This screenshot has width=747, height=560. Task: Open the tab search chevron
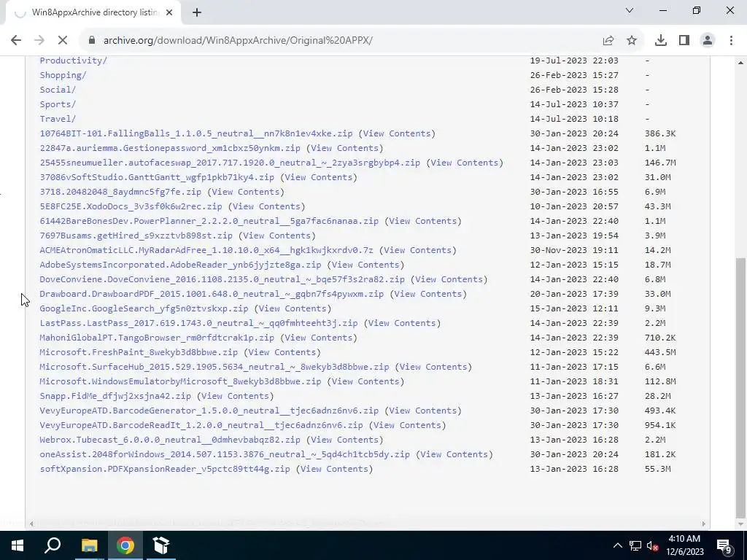pyautogui.click(x=630, y=10)
